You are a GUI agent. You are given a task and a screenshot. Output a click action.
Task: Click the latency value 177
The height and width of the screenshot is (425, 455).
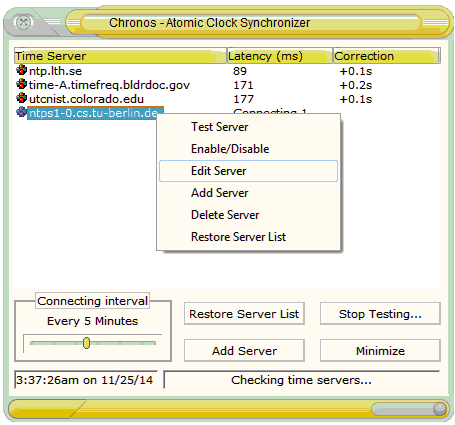click(243, 99)
